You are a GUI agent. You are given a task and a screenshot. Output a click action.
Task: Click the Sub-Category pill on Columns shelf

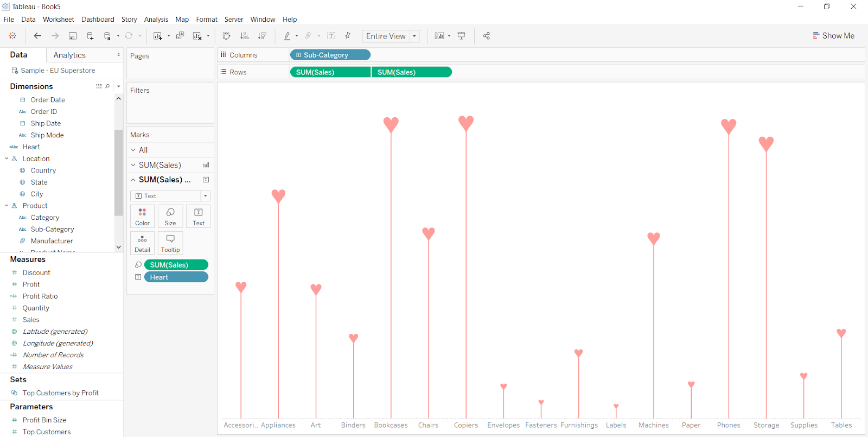[330, 55]
